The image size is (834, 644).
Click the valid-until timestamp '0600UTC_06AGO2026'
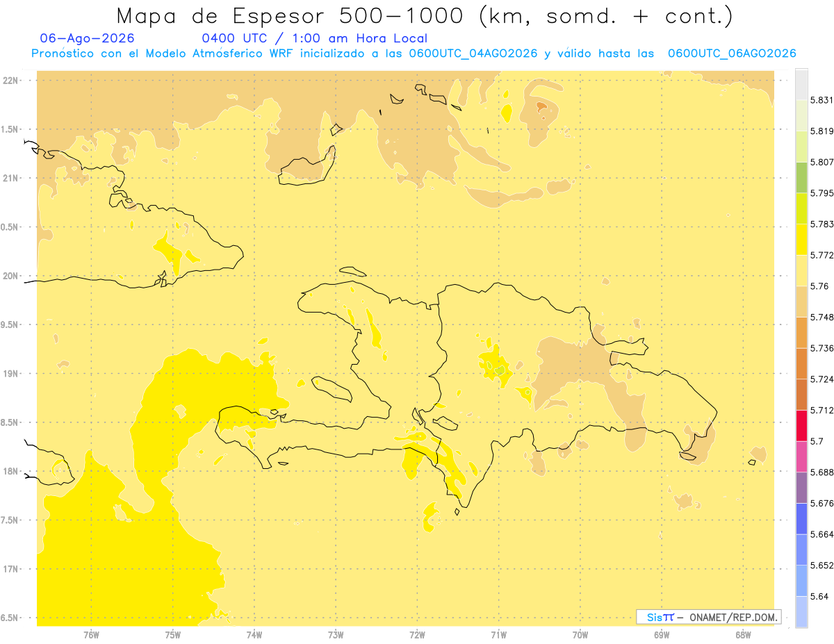tap(732, 53)
